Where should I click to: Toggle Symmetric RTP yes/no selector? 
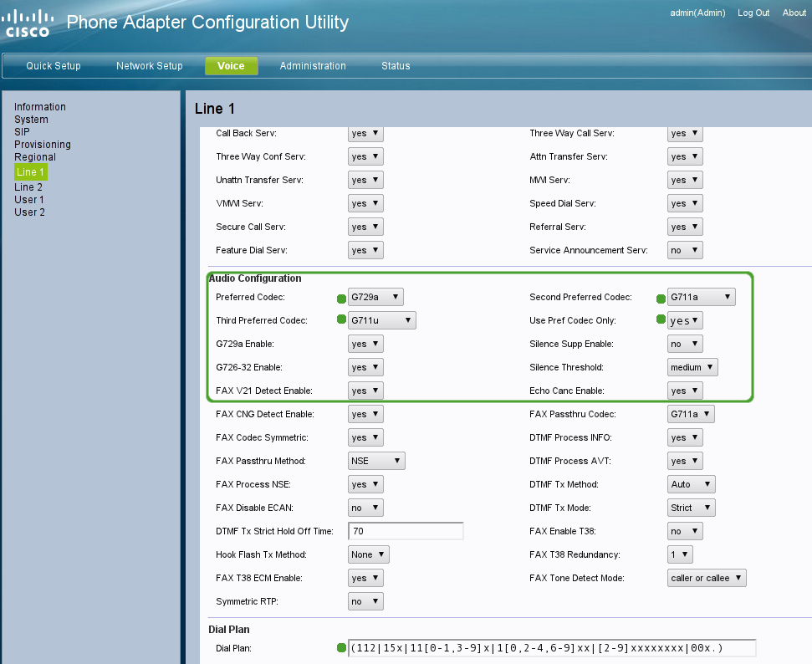pos(365,601)
